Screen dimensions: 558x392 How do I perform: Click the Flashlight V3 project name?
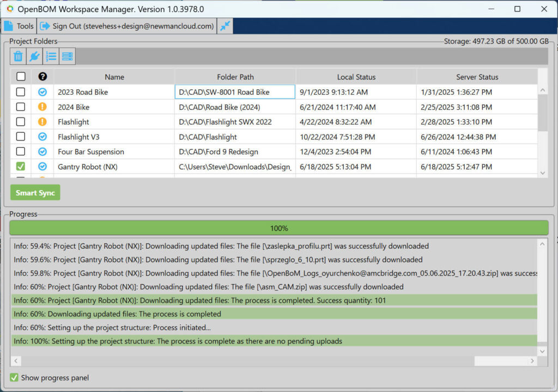tap(78, 137)
